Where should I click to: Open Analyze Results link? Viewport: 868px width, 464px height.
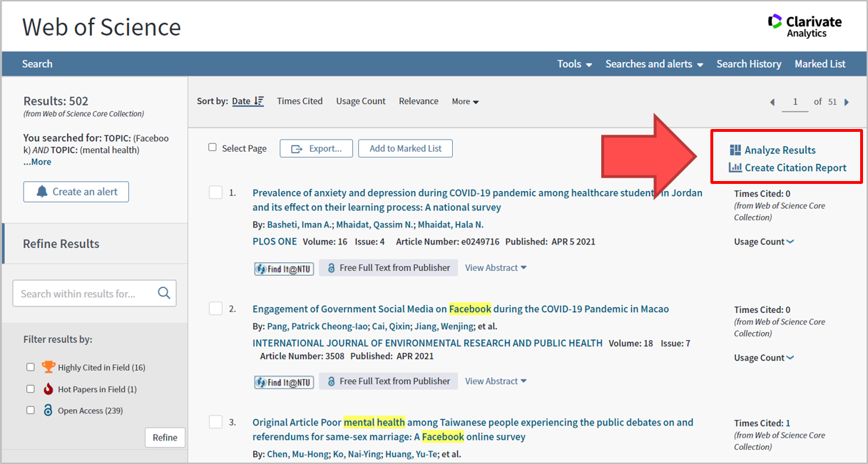[780, 150]
